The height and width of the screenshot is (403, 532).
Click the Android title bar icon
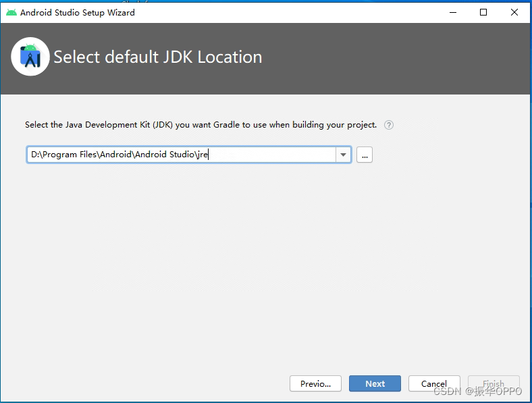point(11,13)
